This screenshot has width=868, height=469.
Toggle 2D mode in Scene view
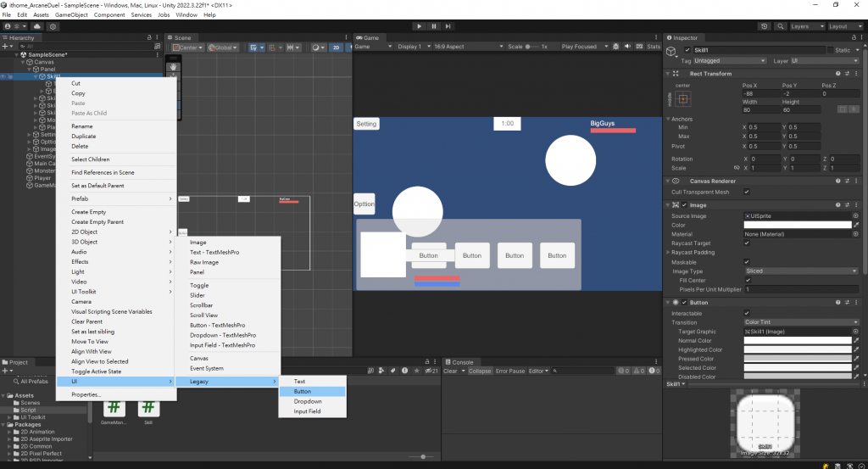point(336,47)
